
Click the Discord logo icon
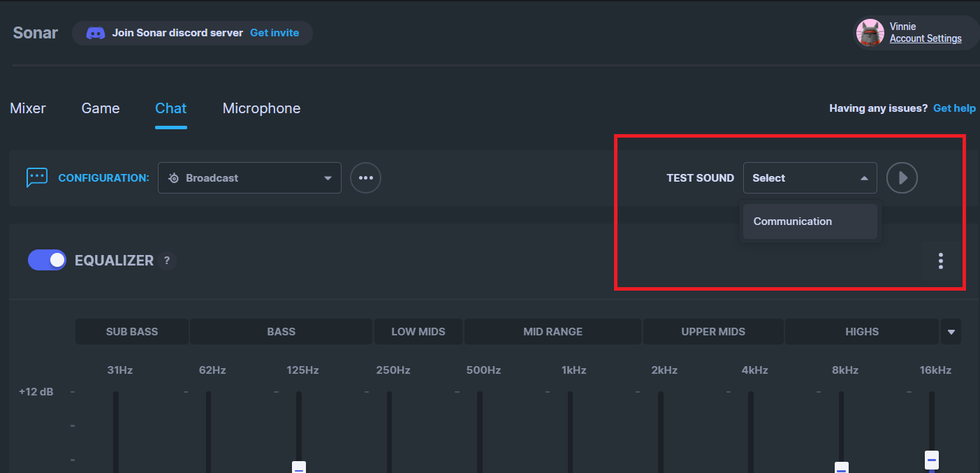coord(96,33)
